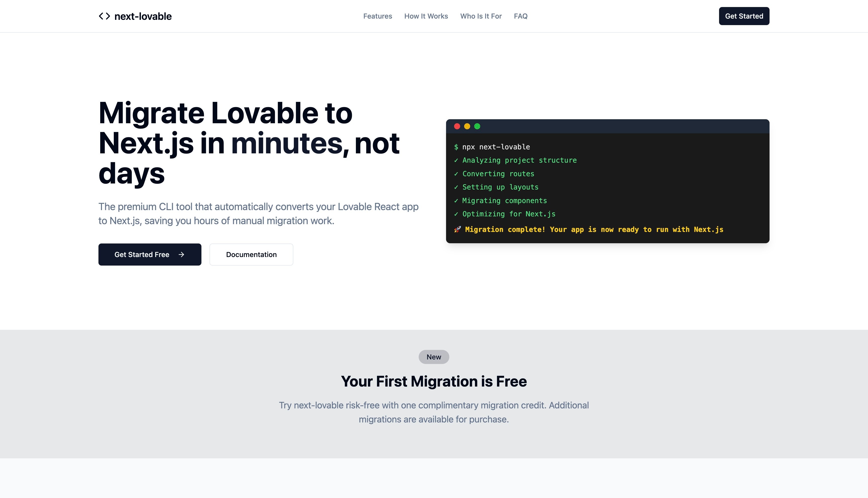Click the New badge above the free migration heading
Image resolution: width=868 pixels, height=498 pixels.
(434, 357)
